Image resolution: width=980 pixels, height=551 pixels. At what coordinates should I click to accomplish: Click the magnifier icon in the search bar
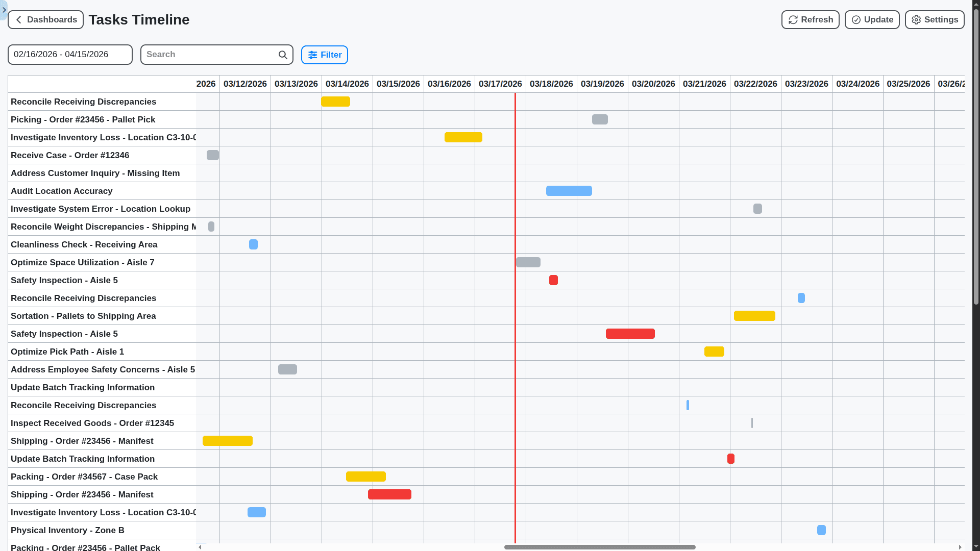(x=283, y=55)
